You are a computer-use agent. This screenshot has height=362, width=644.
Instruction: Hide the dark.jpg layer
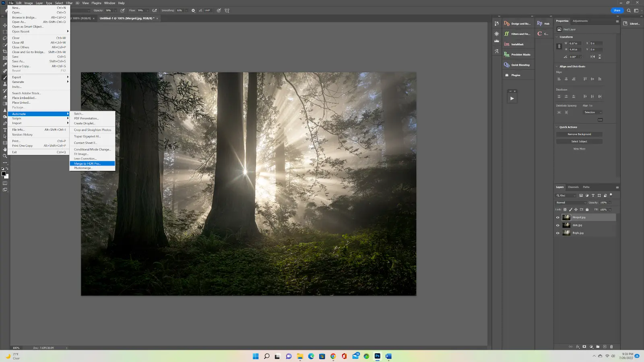[x=557, y=225]
